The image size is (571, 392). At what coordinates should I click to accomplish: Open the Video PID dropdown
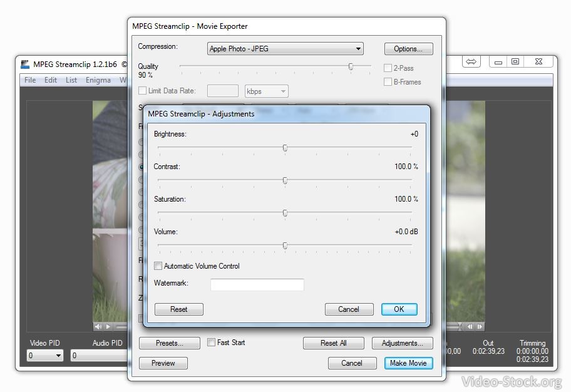click(x=45, y=355)
